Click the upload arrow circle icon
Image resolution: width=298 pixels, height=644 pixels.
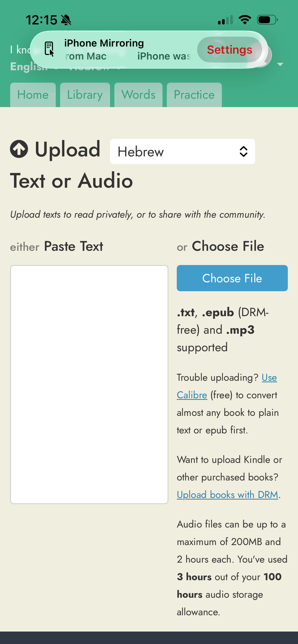(19, 149)
